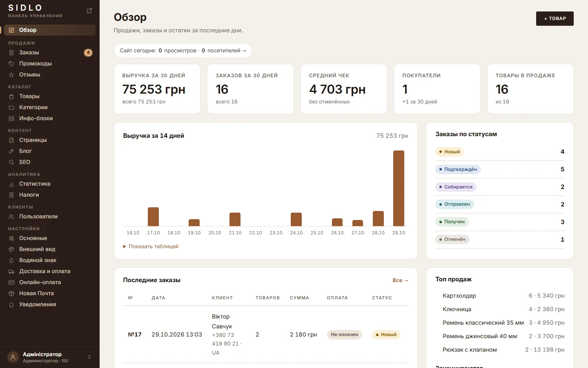Open the Адміністратор account switcher chevrons
The height and width of the screenshot is (368, 588).
point(89,357)
